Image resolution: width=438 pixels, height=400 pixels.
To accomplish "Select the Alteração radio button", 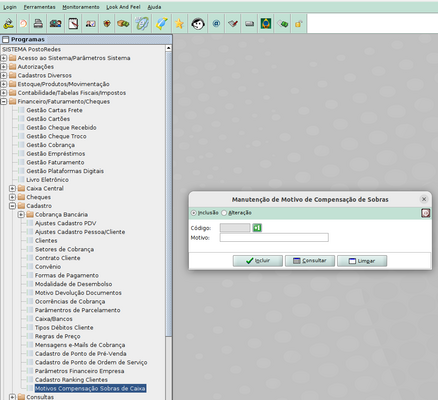I will tap(224, 213).
